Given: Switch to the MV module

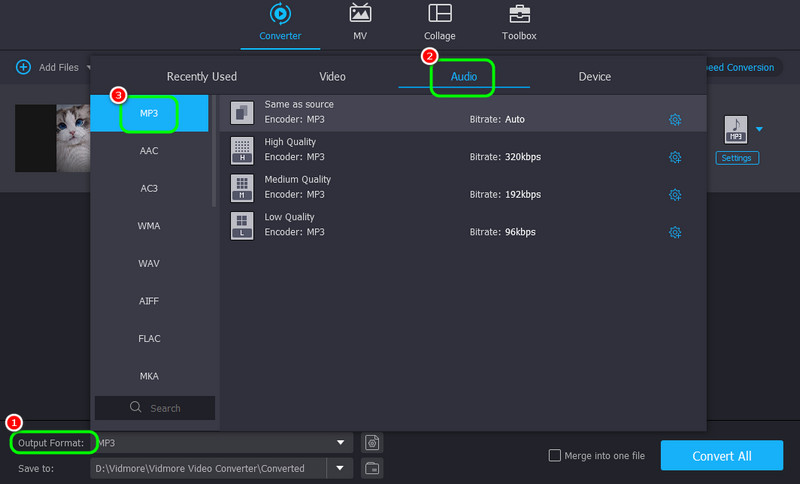Looking at the screenshot, I should [360, 14].
